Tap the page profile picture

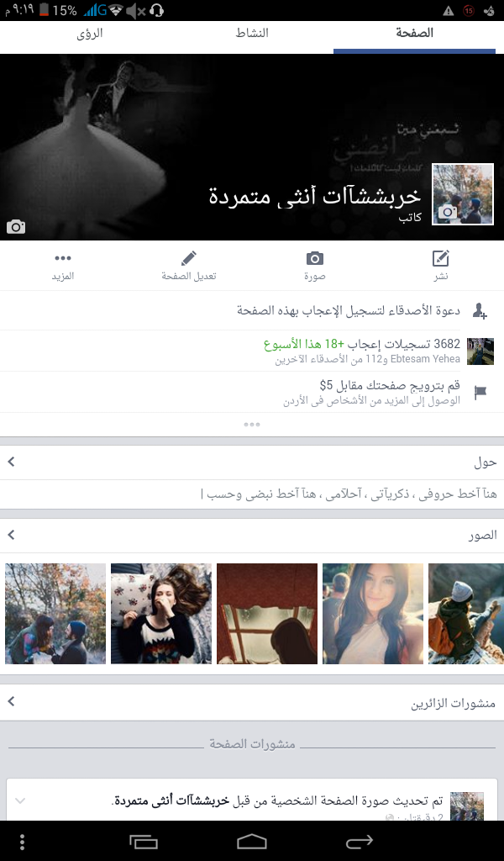(x=462, y=194)
